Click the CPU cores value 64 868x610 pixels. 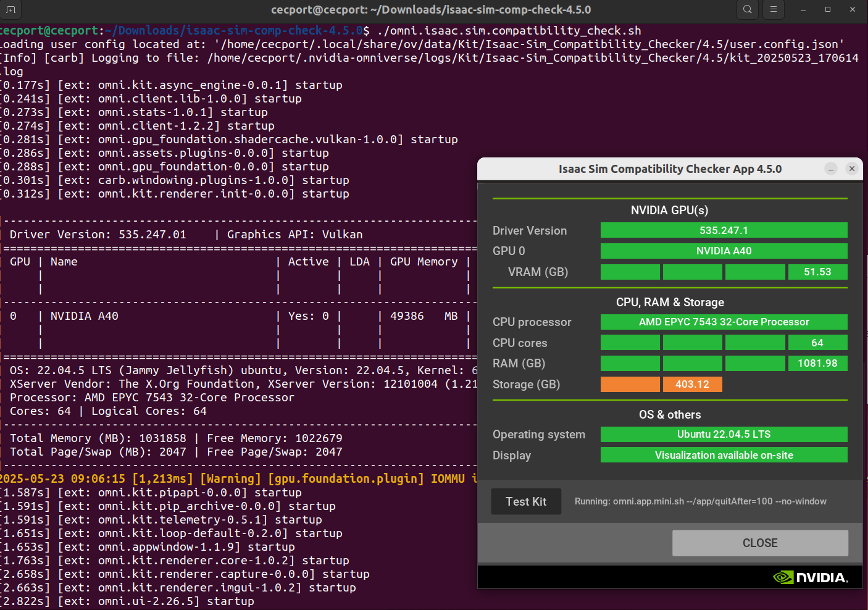pyautogui.click(x=817, y=343)
